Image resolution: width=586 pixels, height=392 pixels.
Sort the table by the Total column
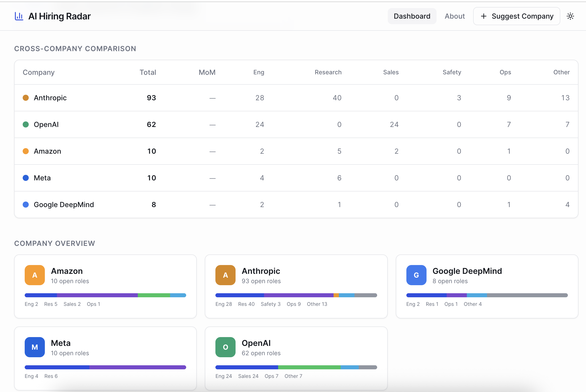pos(148,72)
